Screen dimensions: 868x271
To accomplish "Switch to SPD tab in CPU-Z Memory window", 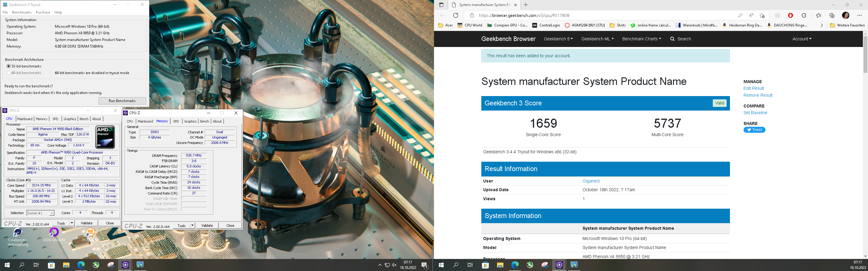I will pyautogui.click(x=176, y=122).
